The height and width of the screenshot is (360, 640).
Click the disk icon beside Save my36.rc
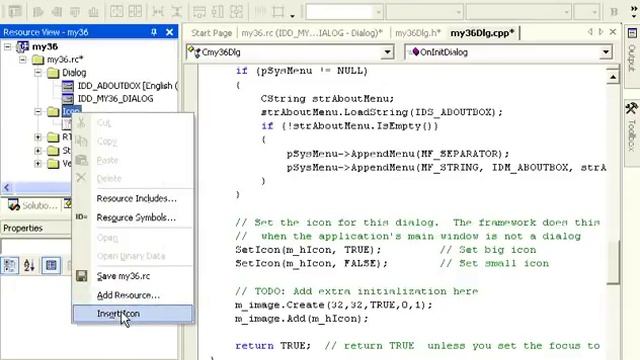81,276
